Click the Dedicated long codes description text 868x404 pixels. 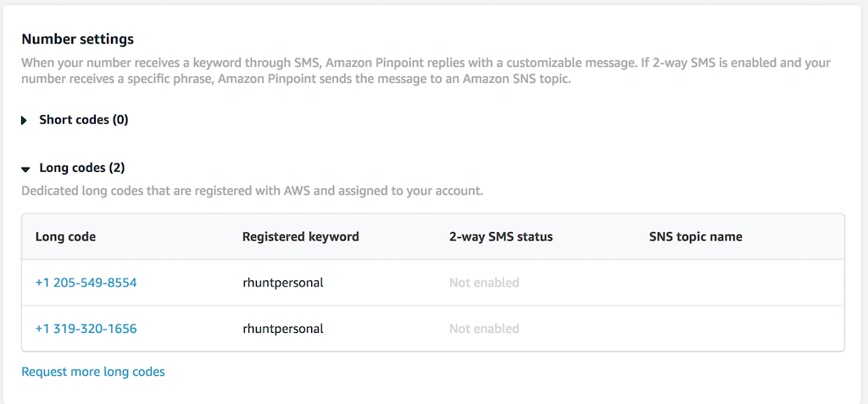pos(252,191)
